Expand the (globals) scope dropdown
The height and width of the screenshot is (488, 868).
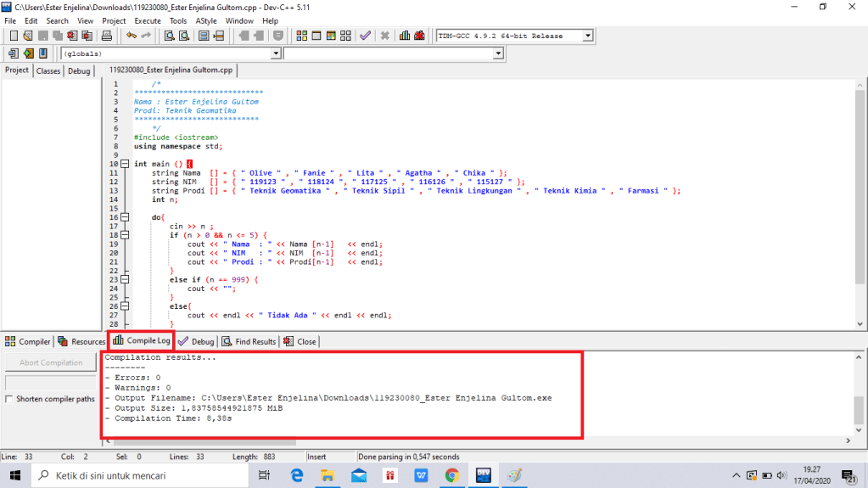[x=275, y=53]
